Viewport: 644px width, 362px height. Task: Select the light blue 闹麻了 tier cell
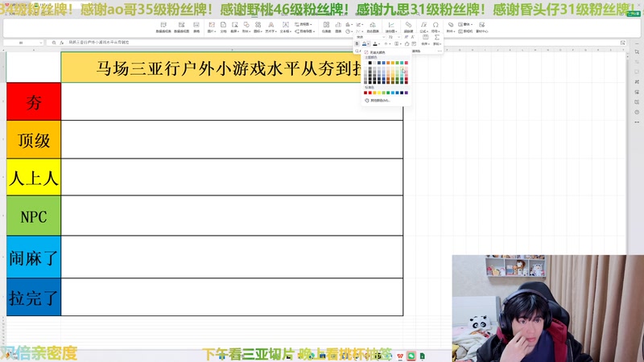click(x=34, y=257)
